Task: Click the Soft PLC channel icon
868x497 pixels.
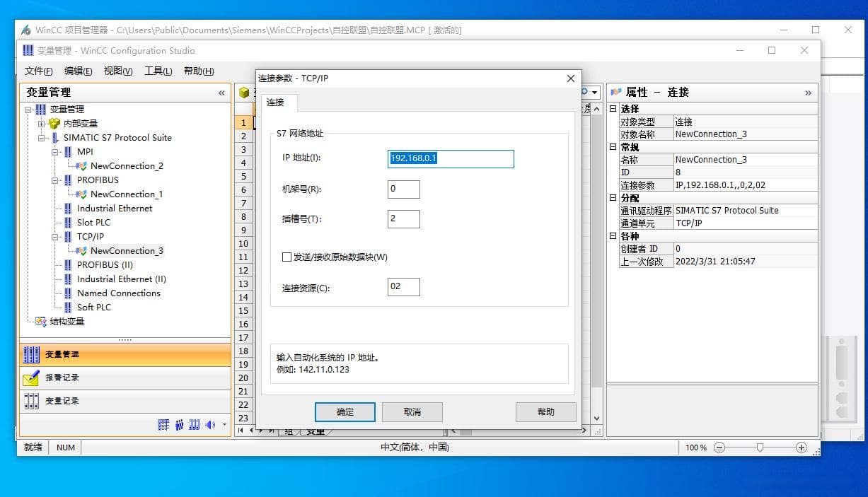Action: [68, 307]
